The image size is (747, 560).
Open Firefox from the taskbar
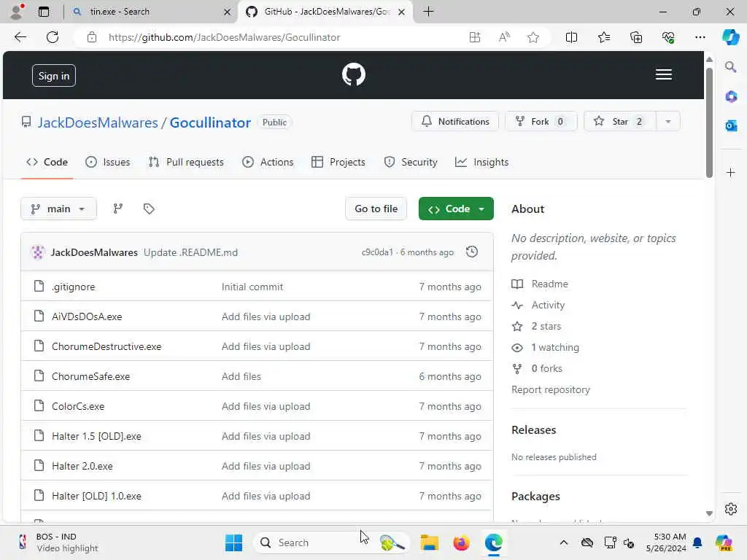click(461, 542)
